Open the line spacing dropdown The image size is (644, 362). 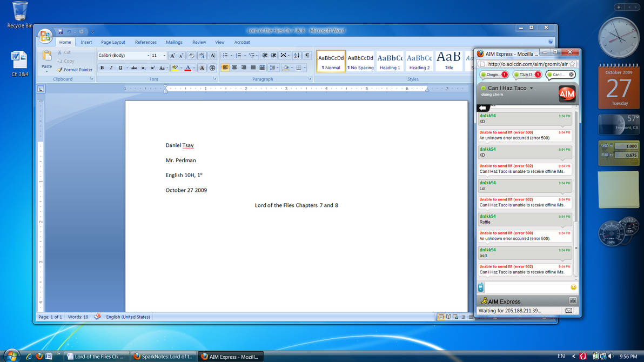click(x=273, y=68)
